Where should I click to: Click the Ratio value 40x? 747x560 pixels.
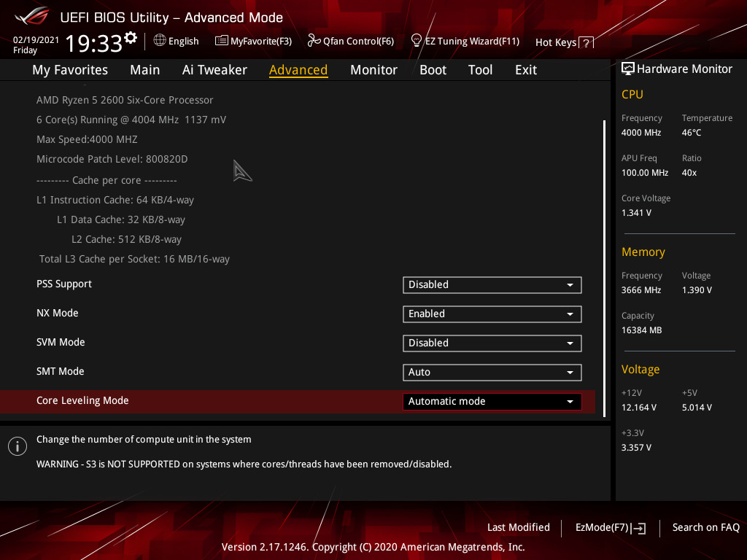point(689,173)
